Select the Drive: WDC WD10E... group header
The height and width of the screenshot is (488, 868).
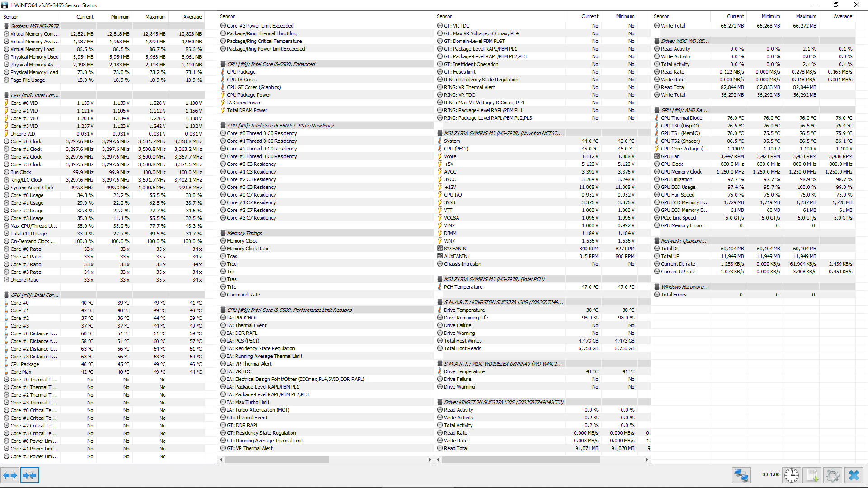click(754, 41)
